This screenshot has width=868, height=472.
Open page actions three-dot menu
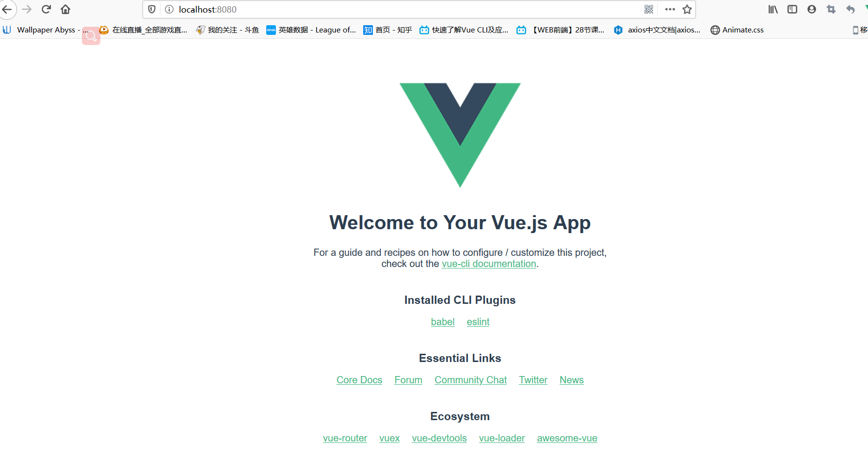pyautogui.click(x=670, y=9)
